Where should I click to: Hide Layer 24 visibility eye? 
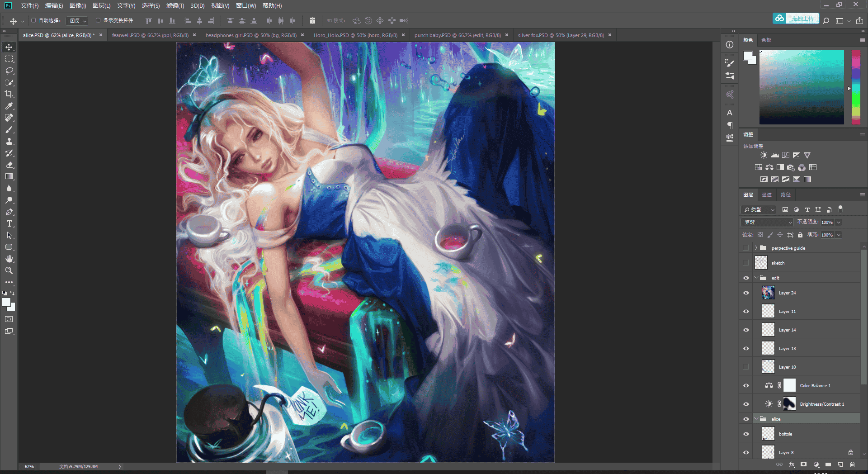[x=746, y=293]
